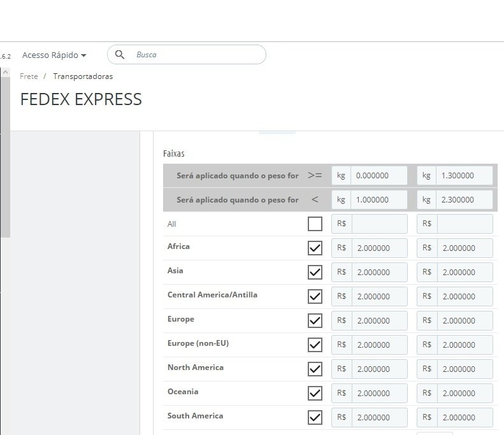504x435 pixels.
Task: Edit North America first price field
Action: pos(380,369)
